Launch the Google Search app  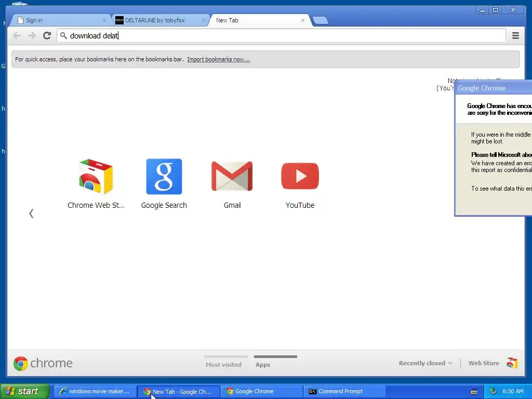pyautogui.click(x=164, y=177)
